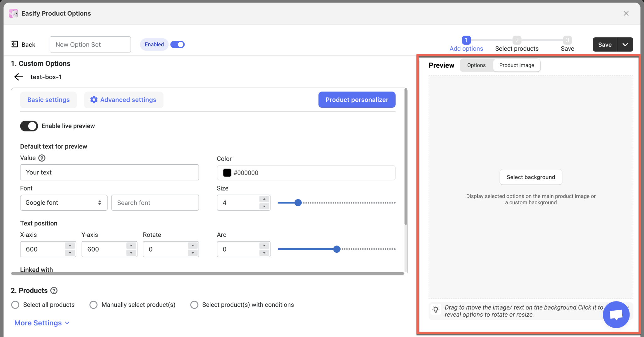This screenshot has width=644, height=337.
Task: Click the Product personalizer button
Action: [357, 100]
